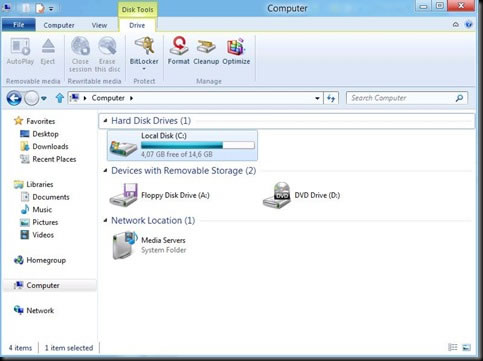Open Desktop under Favorites
This screenshot has height=361, width=483.
click(x=39, y=134)
